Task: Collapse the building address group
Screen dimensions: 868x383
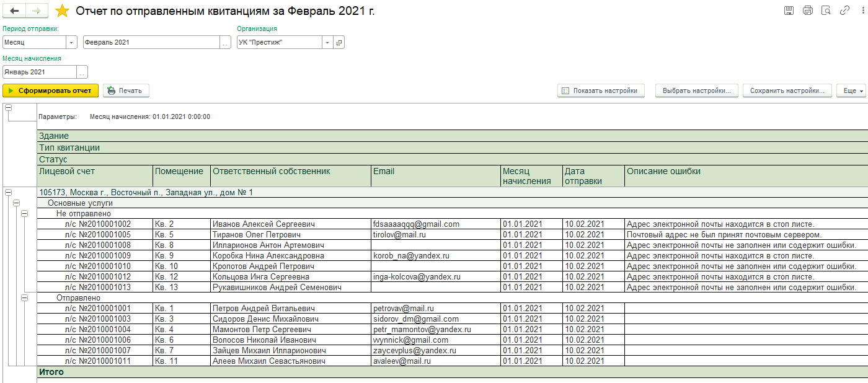Action: click(x=8, y=193)
